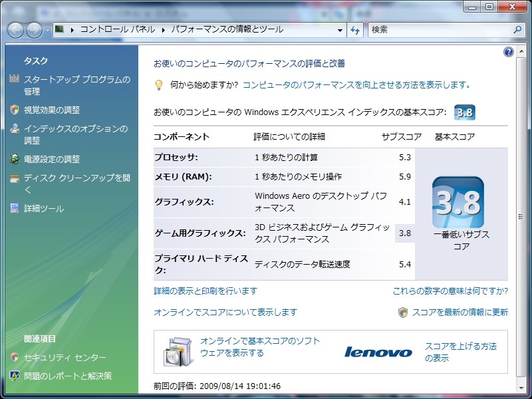Open これらの数字の意味は何ですか? link
The image size is (532, 399).
coord(450,291)
